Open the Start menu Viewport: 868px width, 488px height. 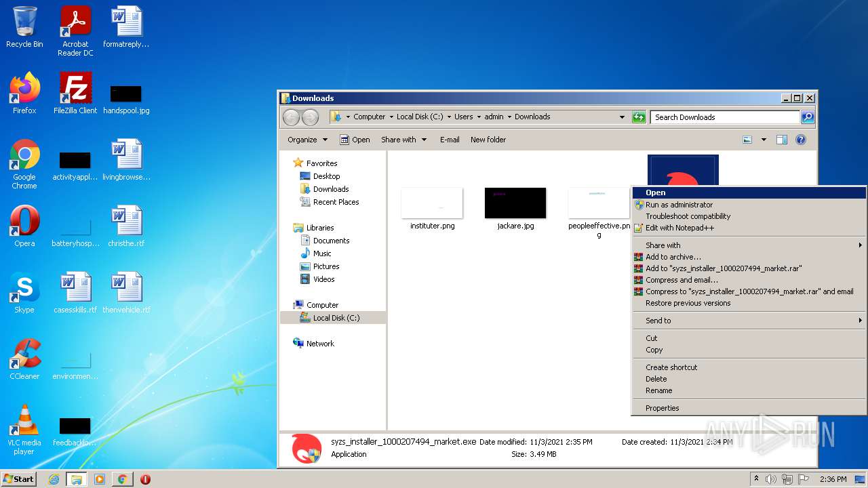[x=18, y=479]
